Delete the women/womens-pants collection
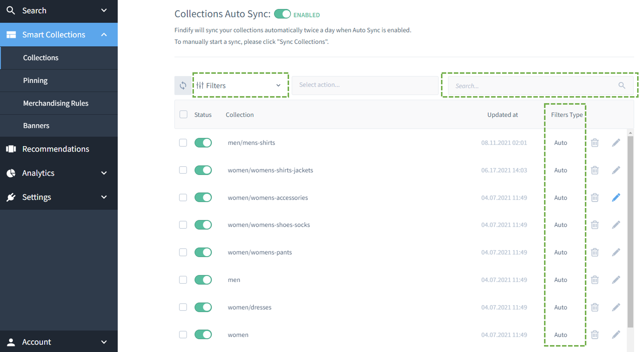Screen dimensions: 644x352 595,252
